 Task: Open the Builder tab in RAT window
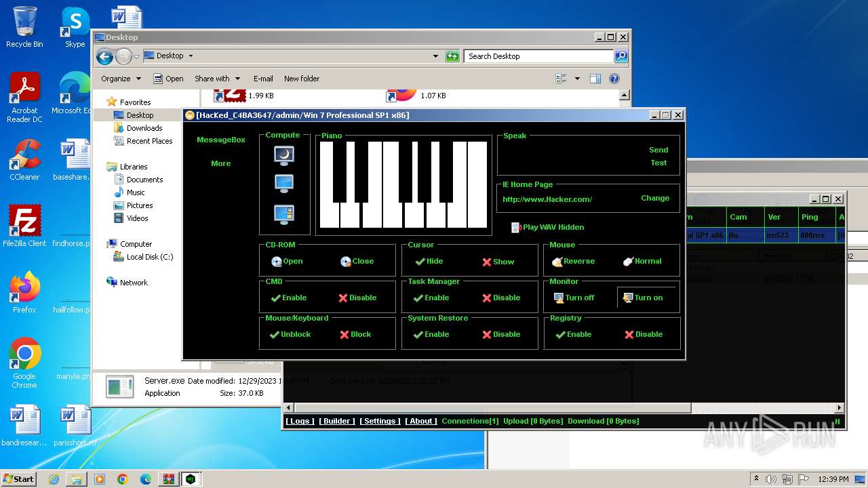click(x=337, y=421)
